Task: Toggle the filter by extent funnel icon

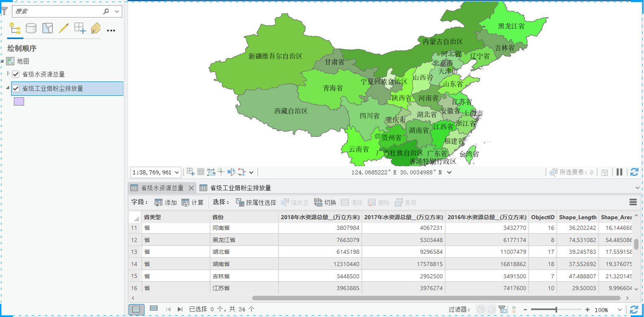Action: [503, 309]
